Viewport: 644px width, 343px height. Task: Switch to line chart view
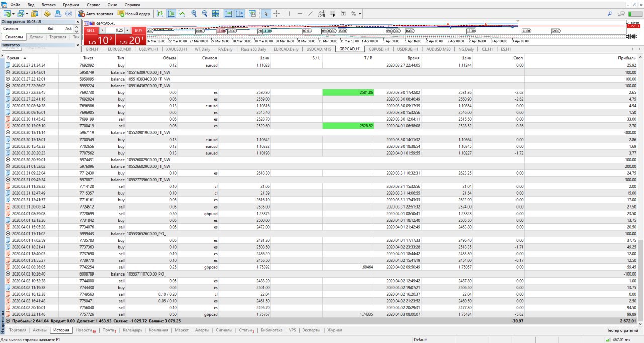(x=182, y=14)
